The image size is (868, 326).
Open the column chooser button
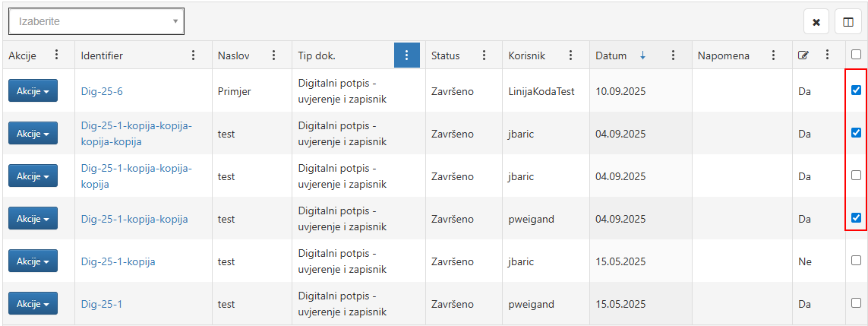pyautogui.click(x=847, y=22)
